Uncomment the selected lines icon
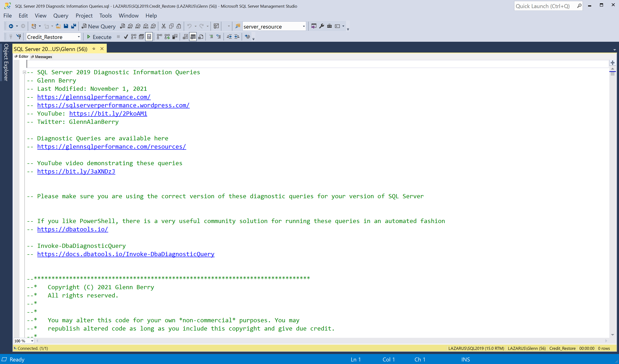Screen dimensions: 619x364 pos(219,37)
